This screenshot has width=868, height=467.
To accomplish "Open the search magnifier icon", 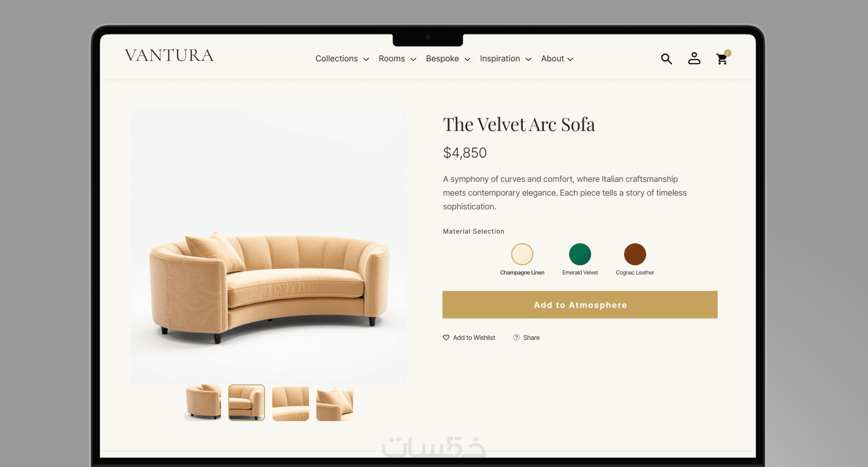I will coord(666,59).
